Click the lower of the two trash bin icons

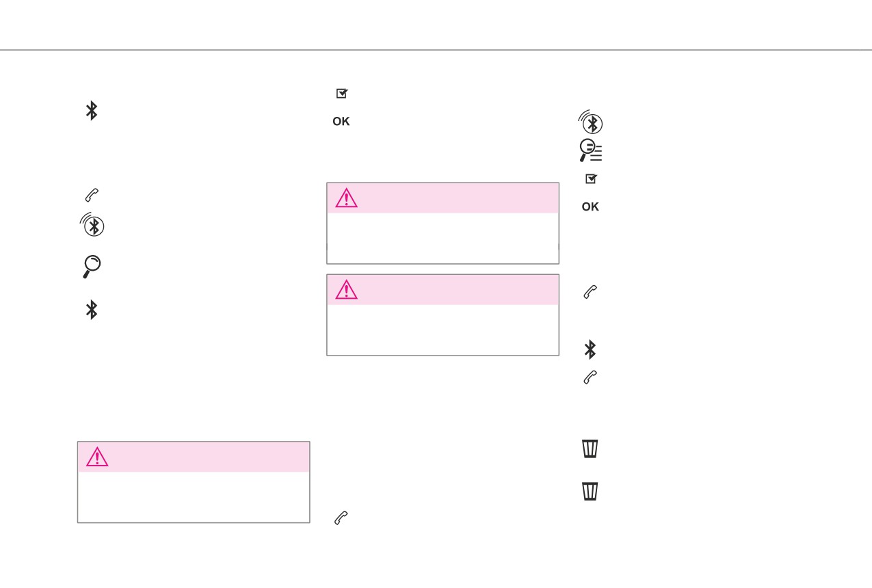(590, 492)
